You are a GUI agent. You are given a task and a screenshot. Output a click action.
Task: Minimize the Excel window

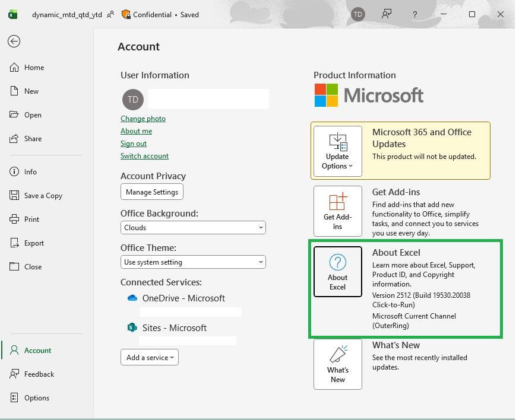444,14
